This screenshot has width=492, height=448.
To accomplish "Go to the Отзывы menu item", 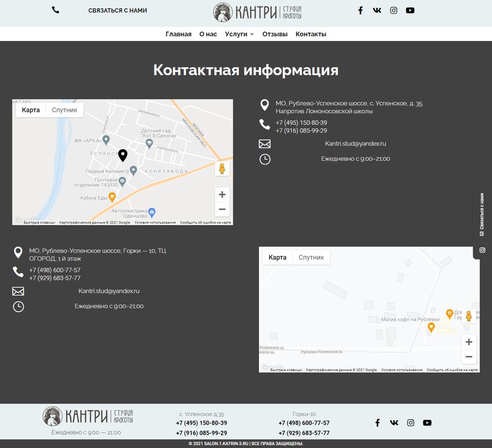I will (x=275, y=34).
